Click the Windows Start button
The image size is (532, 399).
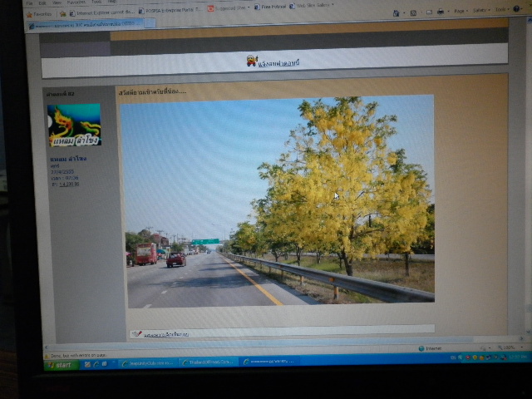click(x=62, y=365)
